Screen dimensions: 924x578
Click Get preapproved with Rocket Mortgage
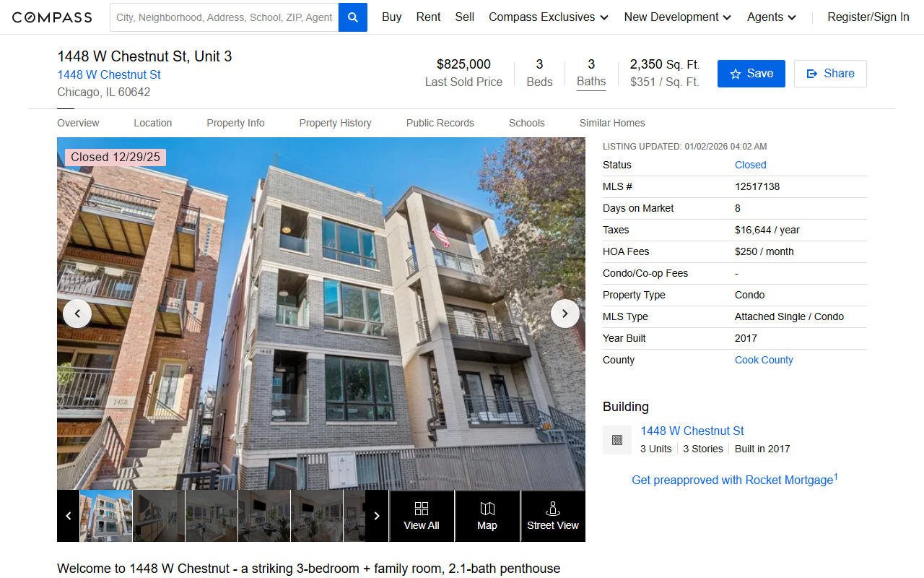click(x=735, y=480)
